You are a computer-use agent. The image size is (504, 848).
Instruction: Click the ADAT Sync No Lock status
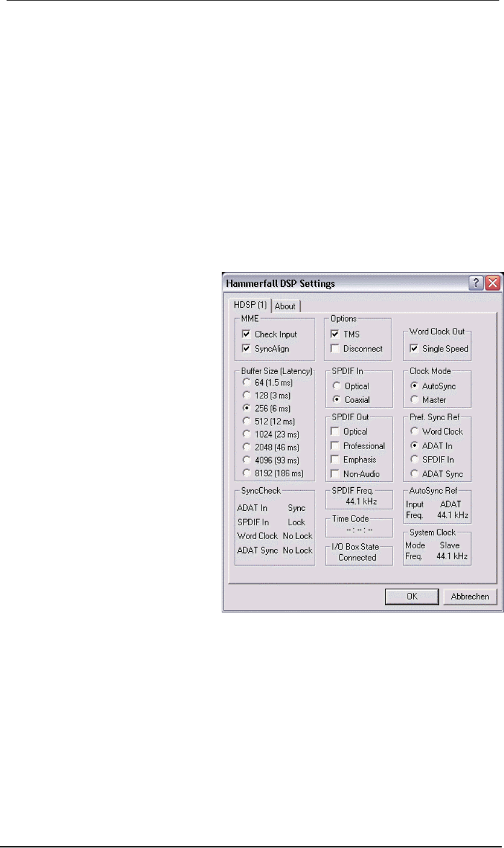pos(298,550)
